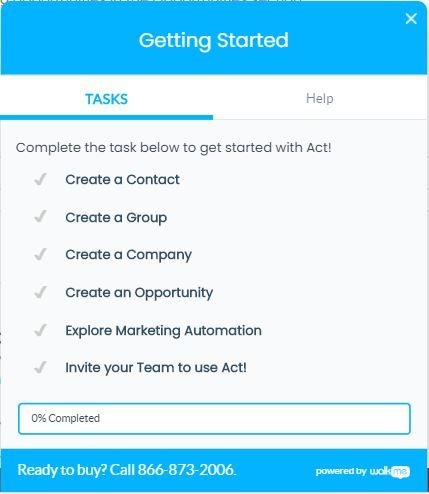This screenshot has height=494, width=429.
Task: Start the Create a Contact task
Action: tap(122, 179)
